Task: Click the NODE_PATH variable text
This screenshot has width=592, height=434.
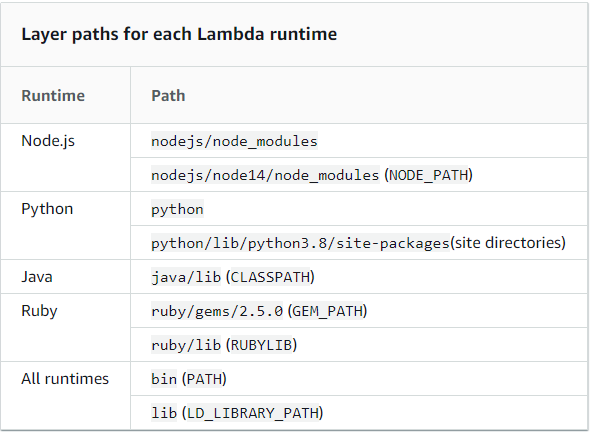Action: point(429,175)
